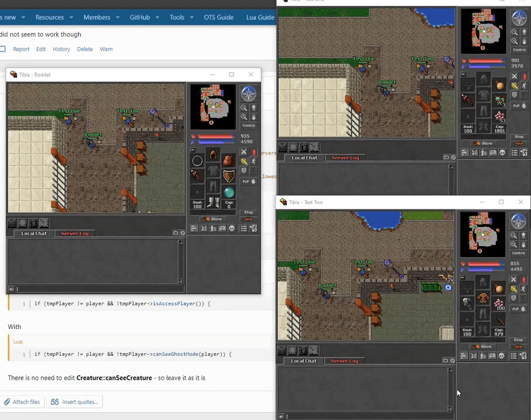Click the weapon slot in the Roddet inventory
This screenshot has width=531, height=420.
pyautogui.click(x=197, y=176)
